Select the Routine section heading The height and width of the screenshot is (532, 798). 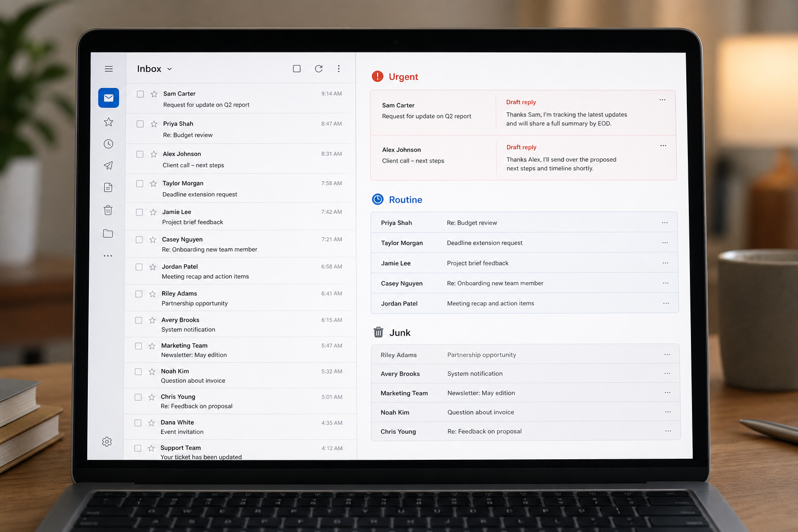coord(405,200)
